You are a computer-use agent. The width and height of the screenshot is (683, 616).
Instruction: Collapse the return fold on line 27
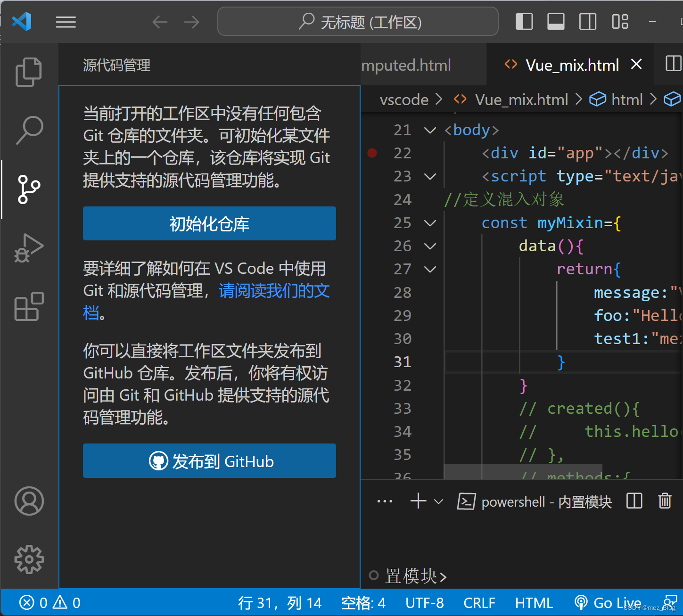(430, 269)
